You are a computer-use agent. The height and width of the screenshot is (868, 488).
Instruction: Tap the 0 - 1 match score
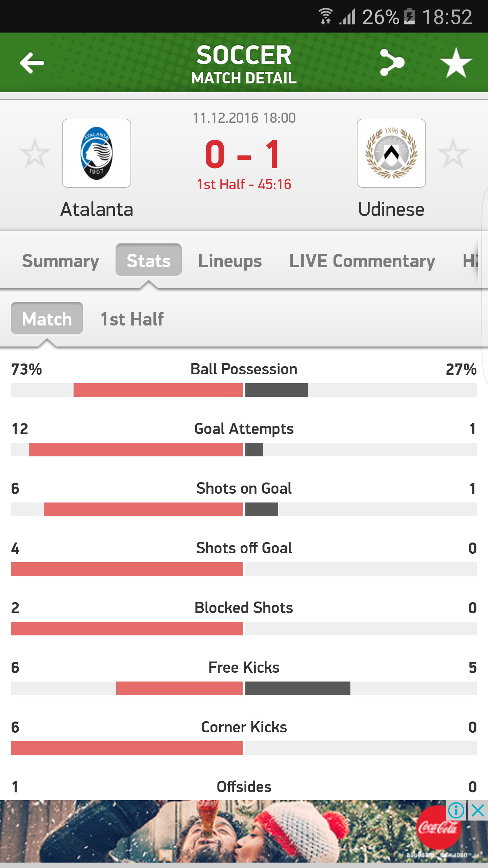[243, 155]
